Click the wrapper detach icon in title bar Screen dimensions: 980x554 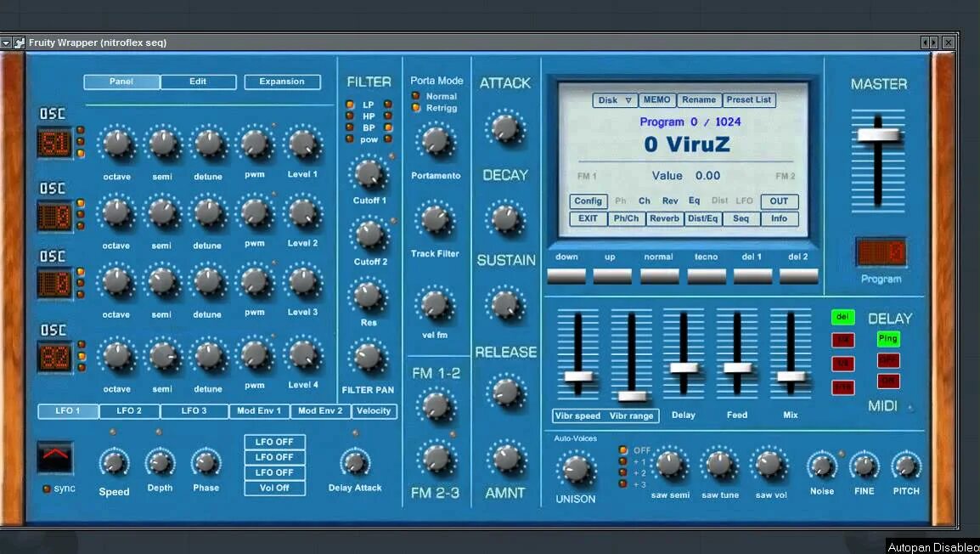point(20,42)
